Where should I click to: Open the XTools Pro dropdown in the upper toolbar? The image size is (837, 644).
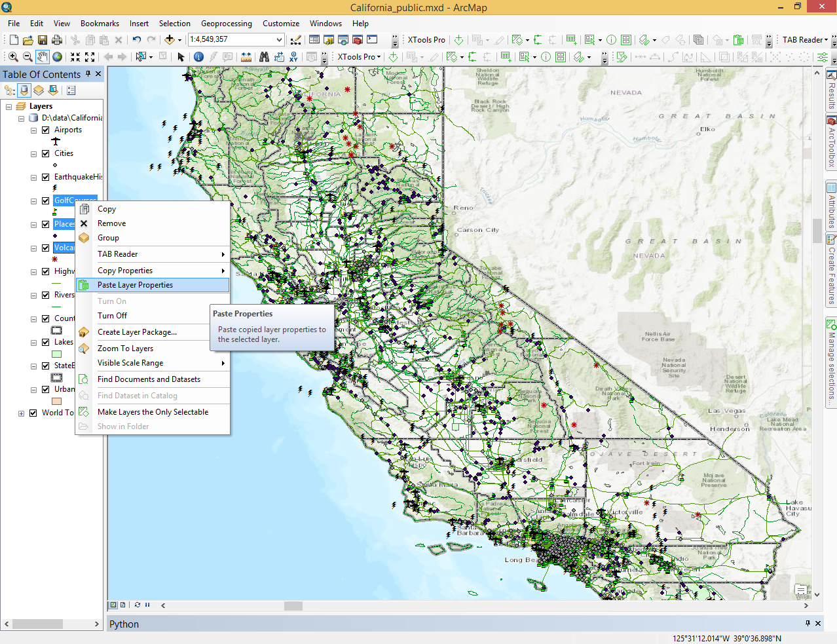(426, 40)
